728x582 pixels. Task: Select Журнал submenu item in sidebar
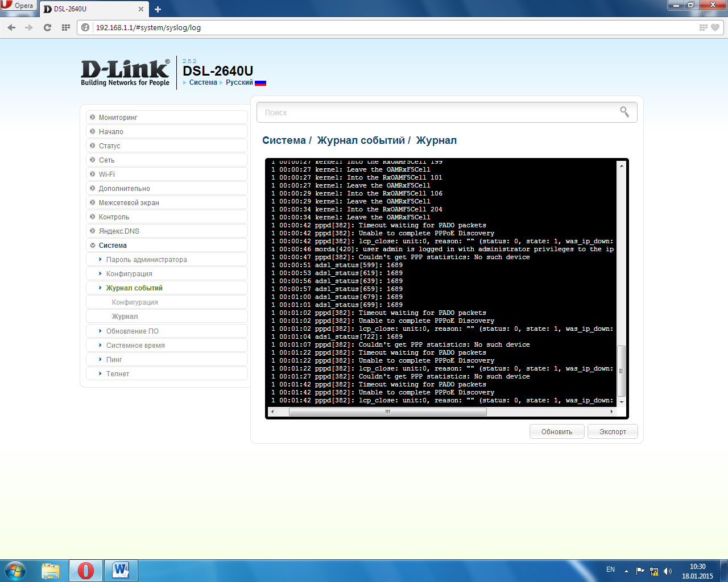[125, 317]
